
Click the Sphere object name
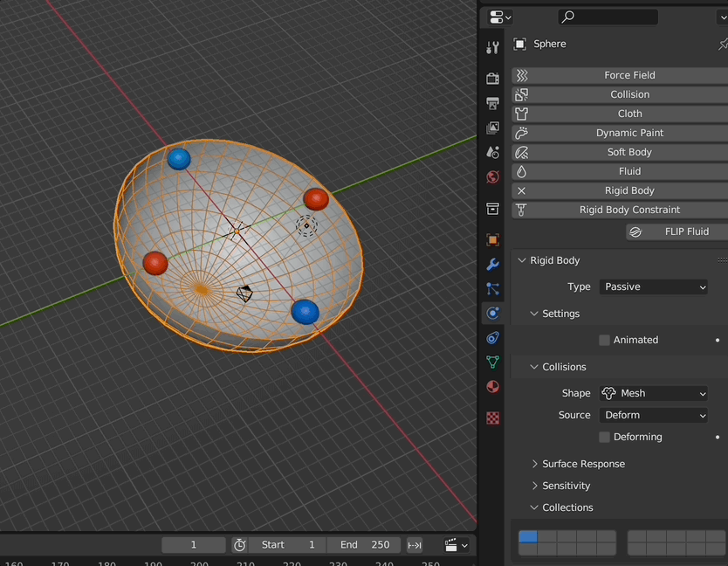550,45
